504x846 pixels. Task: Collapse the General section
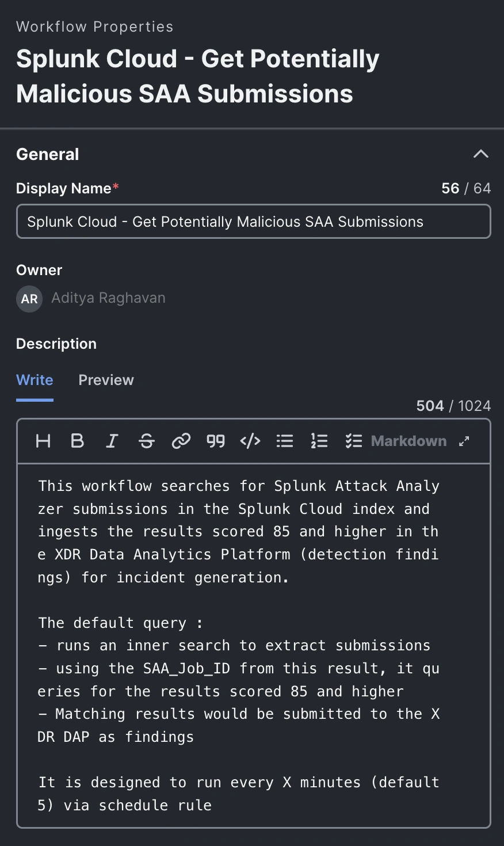click(481, 154)
